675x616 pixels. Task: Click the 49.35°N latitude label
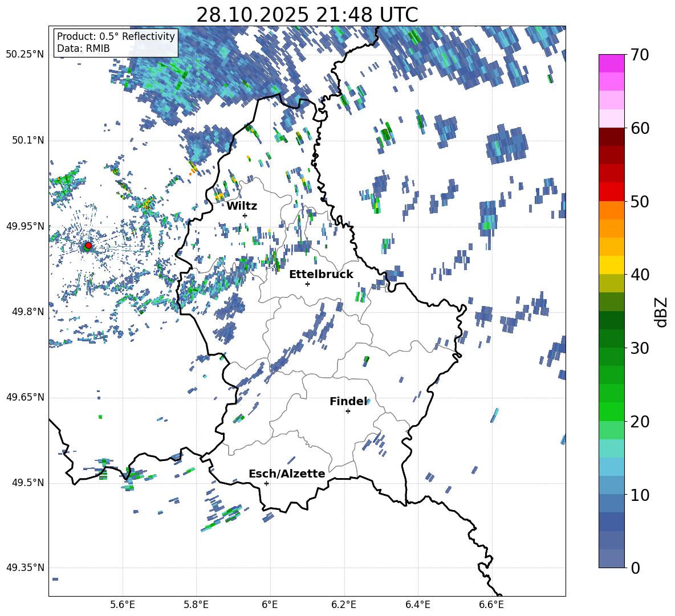pos(25,568)
